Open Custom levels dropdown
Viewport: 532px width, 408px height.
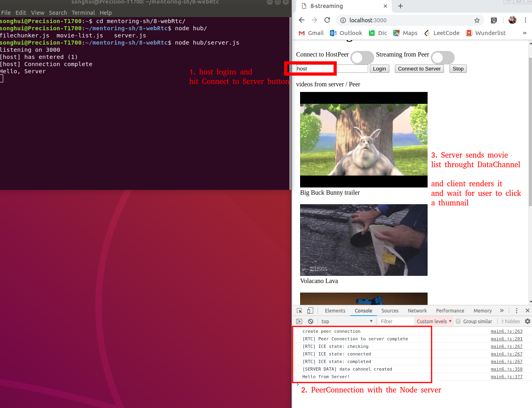point(434,321)
